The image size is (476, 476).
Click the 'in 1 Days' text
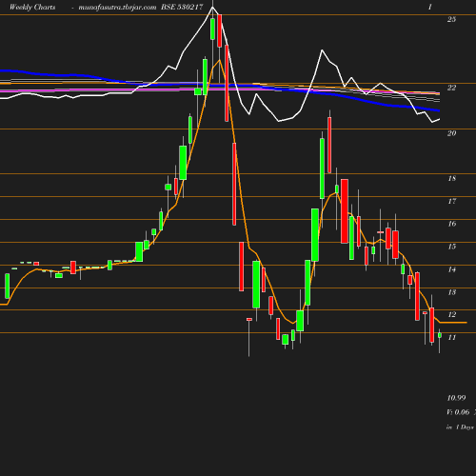tap(460, 427)
